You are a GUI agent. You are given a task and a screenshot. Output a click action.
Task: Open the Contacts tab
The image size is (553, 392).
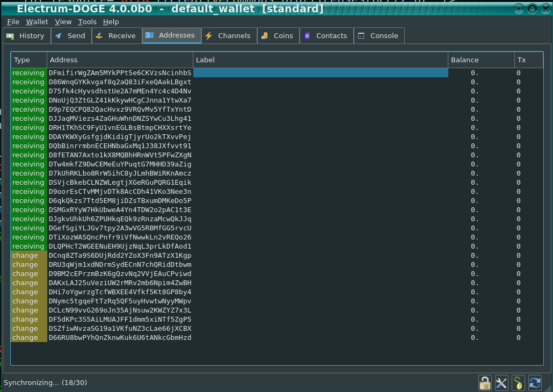click(x=326, y=35)
